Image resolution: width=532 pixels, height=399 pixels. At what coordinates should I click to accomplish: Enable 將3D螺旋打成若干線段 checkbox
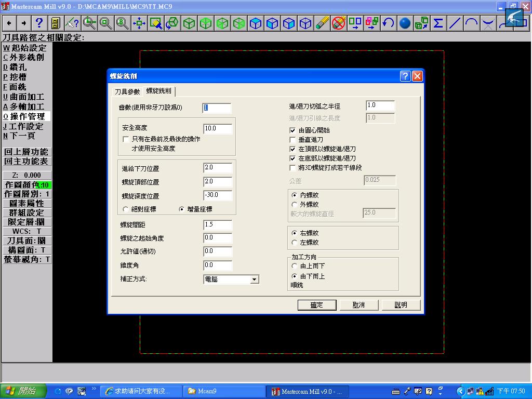point(292,168)
